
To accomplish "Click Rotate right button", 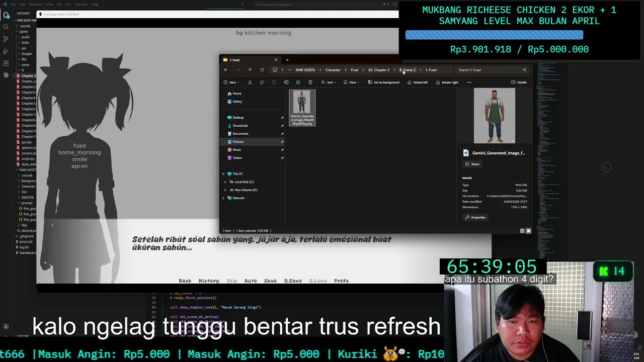I will tap(447, 82).
